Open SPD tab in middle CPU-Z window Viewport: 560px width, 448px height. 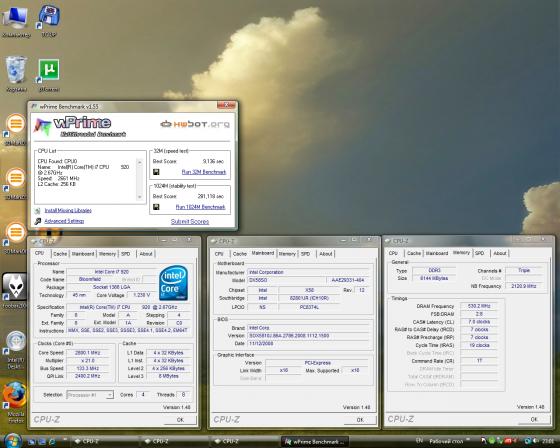(305, 254)
